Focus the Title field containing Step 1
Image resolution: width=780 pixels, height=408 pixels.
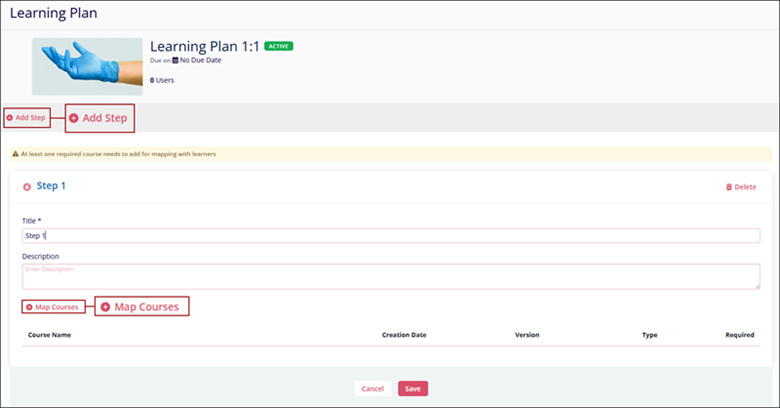pos(390,236)
